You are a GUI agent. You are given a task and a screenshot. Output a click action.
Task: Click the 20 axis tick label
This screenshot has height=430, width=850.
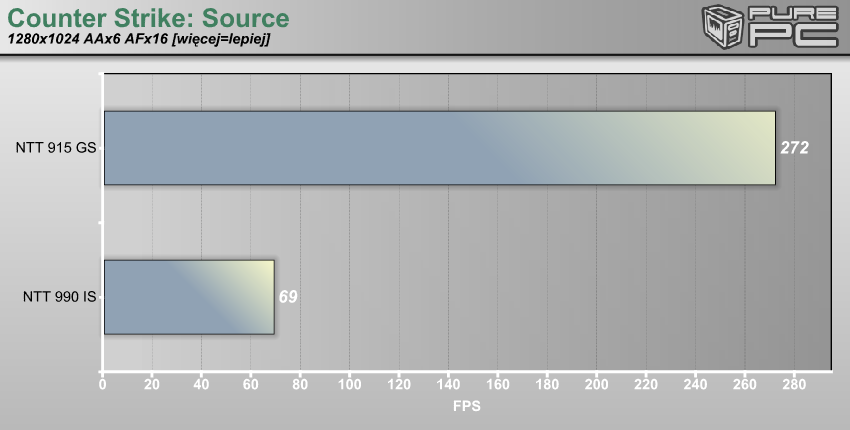coord(152,384)
